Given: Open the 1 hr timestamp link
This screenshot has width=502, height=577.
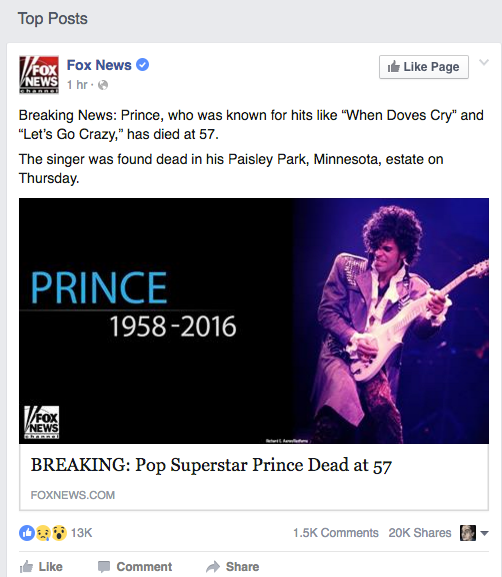Looking at the screenshot, I should pyautogui.click(x=77, y=85).
